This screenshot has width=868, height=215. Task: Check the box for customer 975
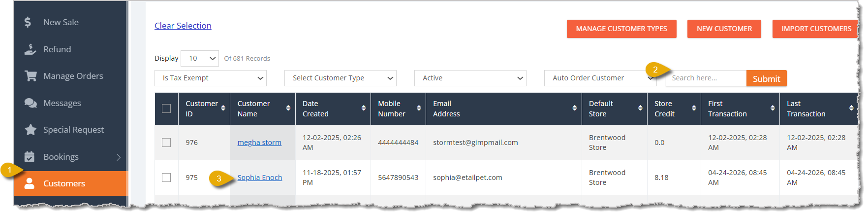point(166,178)
